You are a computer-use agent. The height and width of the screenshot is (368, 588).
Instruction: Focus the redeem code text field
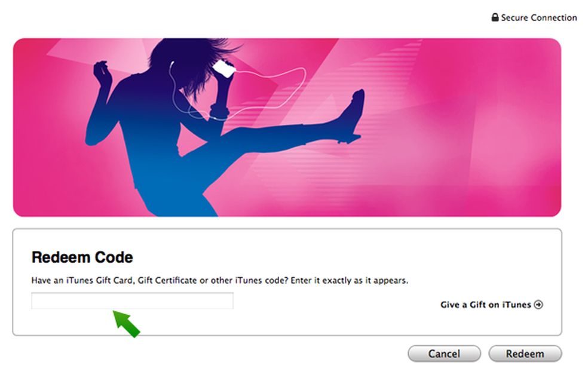(x=133, y=301)
